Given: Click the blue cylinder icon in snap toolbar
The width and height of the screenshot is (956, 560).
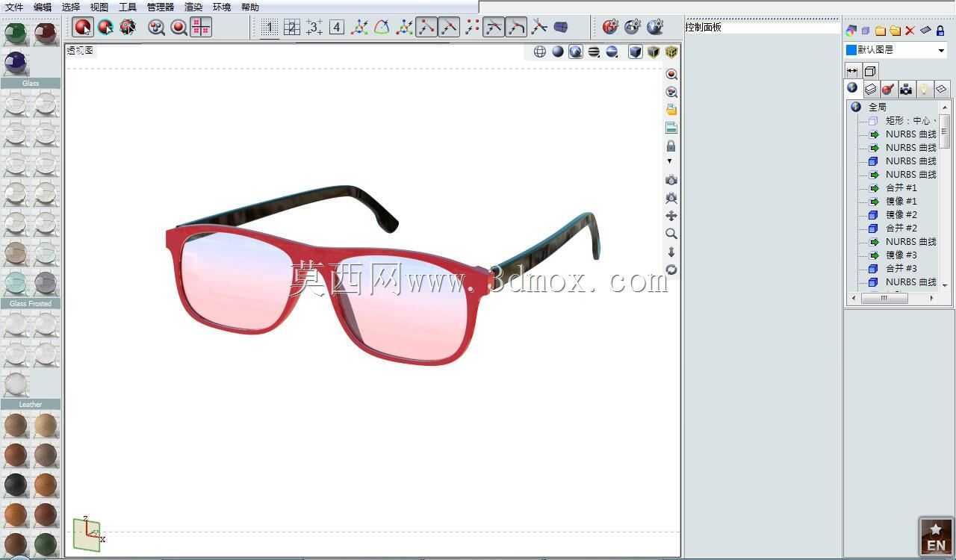Looking at the screenshot, I should click(561, 28).
